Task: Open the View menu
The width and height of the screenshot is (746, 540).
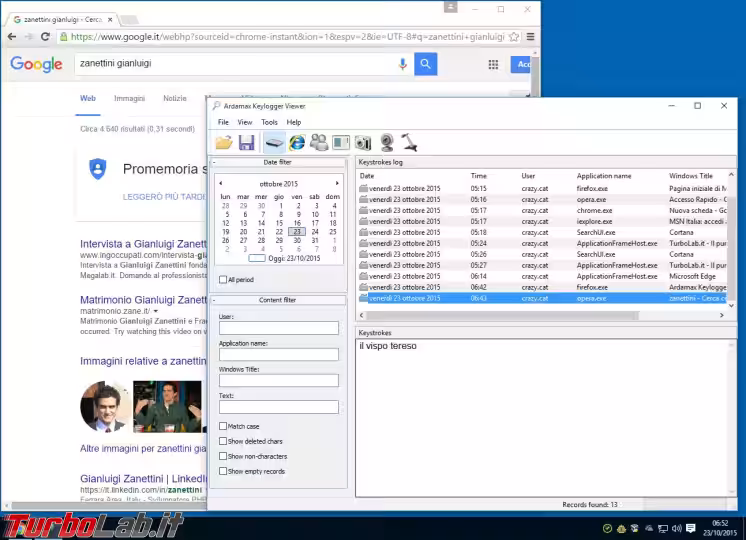Action: [x=245, y=122]
